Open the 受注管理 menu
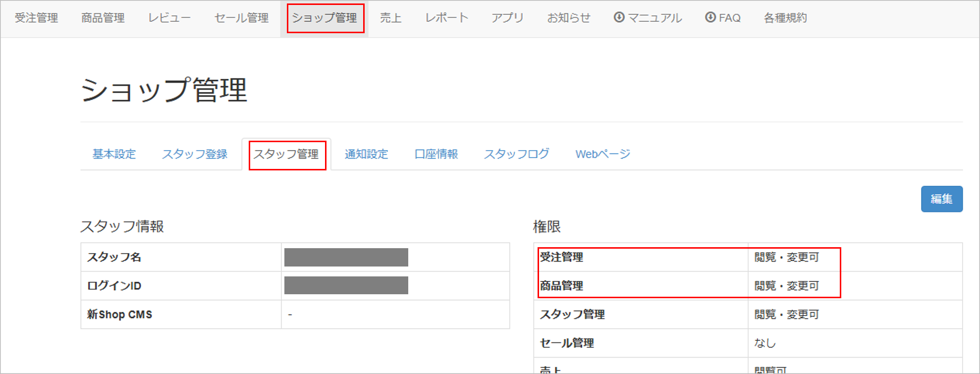Viewport: 980px width, 374px height. (36, 18)
